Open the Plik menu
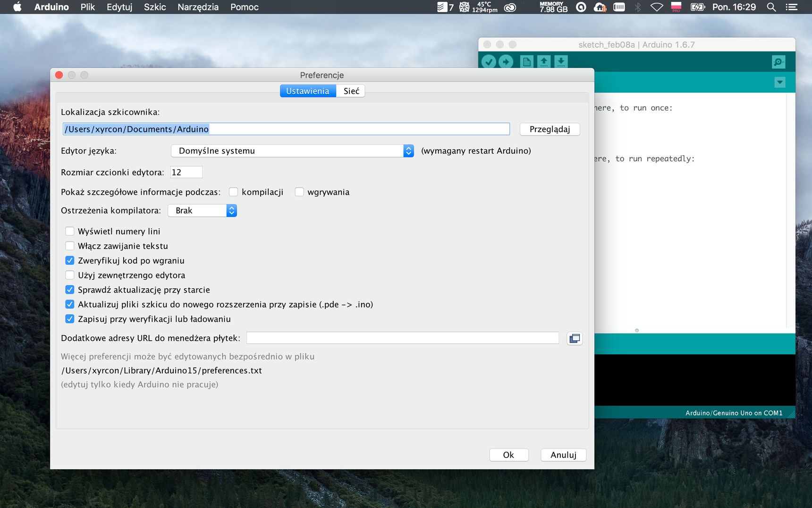The width and height of the screenshot is (812, 508). point(88,7)
